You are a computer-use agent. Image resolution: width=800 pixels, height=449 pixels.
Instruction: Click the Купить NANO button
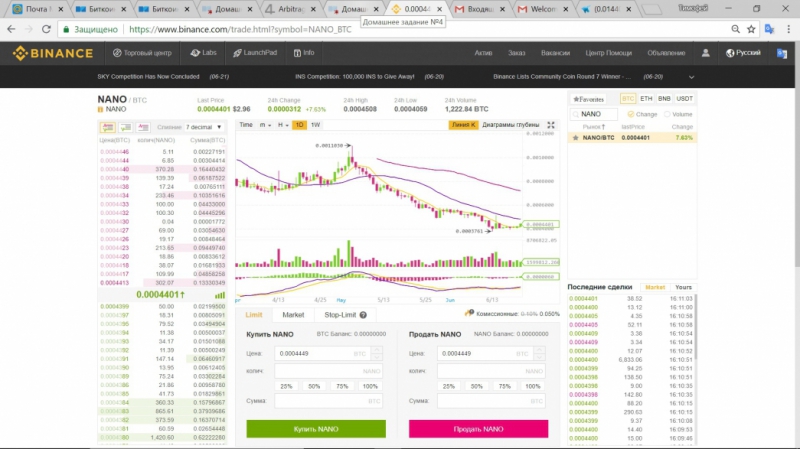[316, 429]
